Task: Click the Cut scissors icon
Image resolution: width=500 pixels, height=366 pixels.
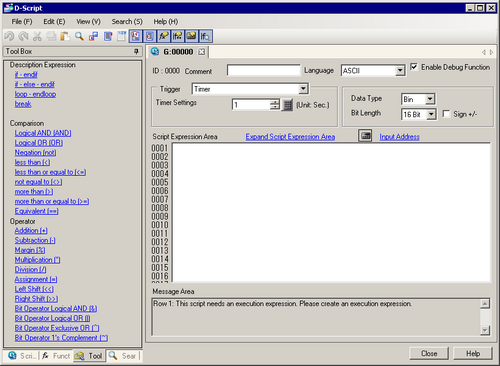Action: tap(37, 36)
